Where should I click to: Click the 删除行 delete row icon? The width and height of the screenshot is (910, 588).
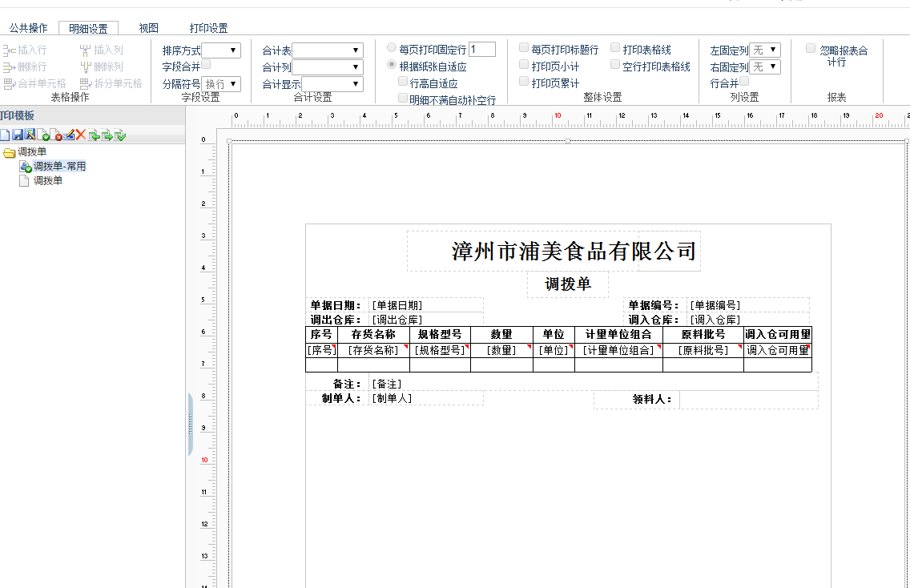tap(10, 67)
